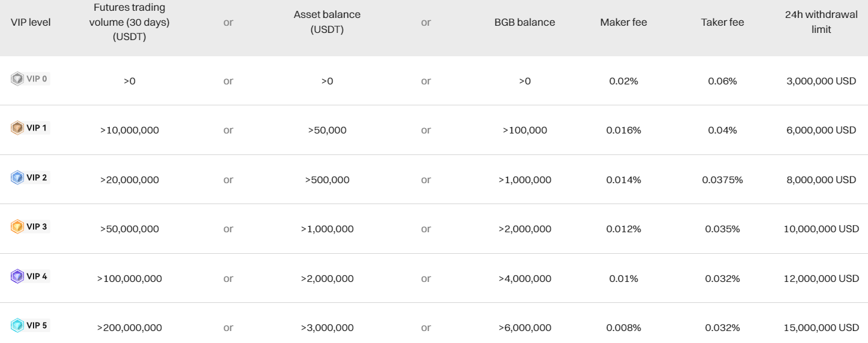Click the 3,000,000 USD withdrawal limit
This screenshot has height=343, width=868.
pos(821,81)
